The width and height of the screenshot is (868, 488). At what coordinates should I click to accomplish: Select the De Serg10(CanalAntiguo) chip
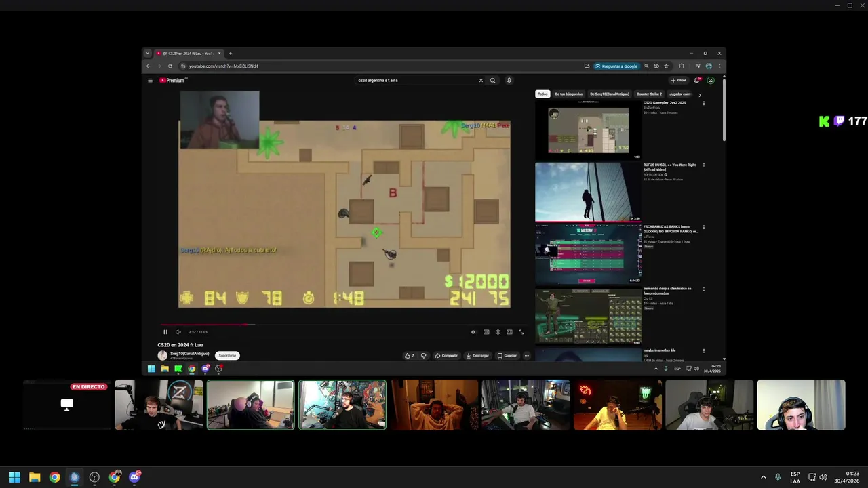[x=609, y=94]
